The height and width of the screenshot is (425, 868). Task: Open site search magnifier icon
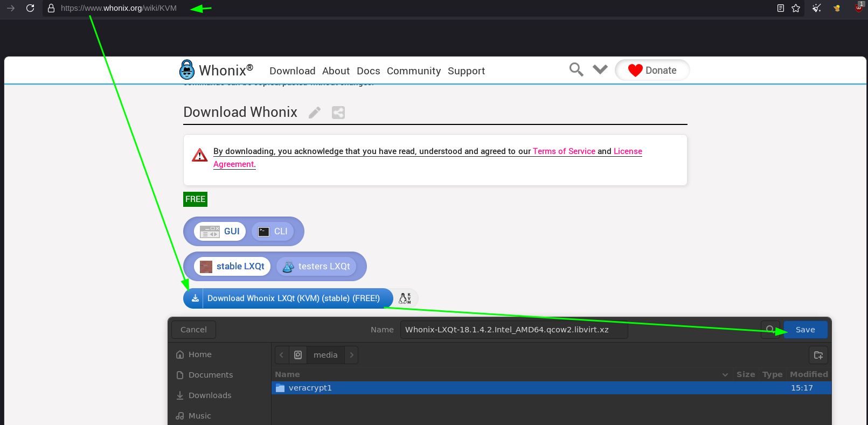coord(576,69)
